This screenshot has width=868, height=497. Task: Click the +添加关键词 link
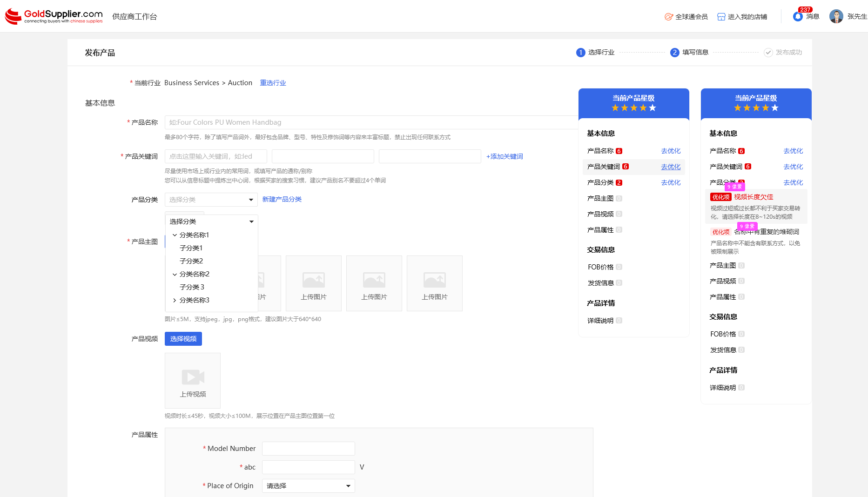click(505, 156)
